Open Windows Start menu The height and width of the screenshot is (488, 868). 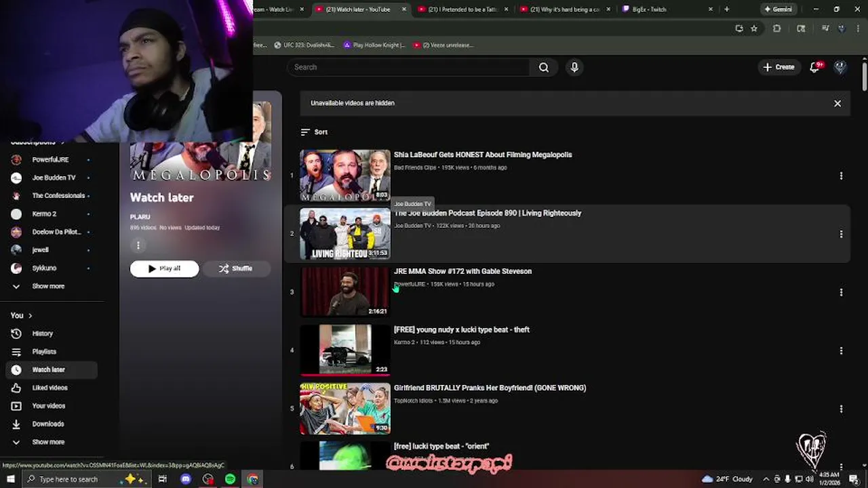(10, 479)
